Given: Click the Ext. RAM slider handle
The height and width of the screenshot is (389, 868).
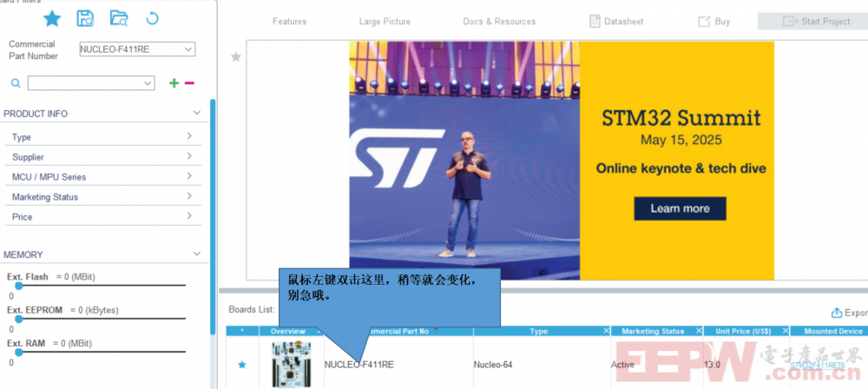Looking at the screenshot, I should [19, 353].
